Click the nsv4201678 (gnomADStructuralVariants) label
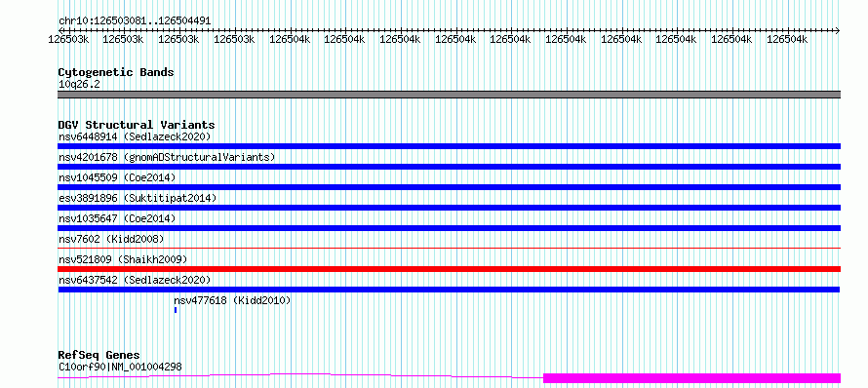 pos(167,157)
